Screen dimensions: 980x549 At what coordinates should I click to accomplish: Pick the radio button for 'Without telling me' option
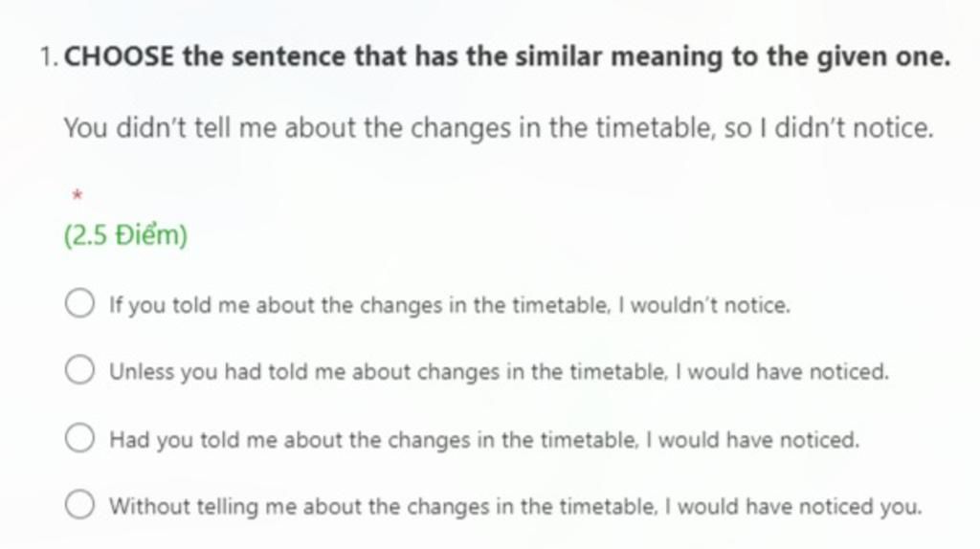pos(79,504)
